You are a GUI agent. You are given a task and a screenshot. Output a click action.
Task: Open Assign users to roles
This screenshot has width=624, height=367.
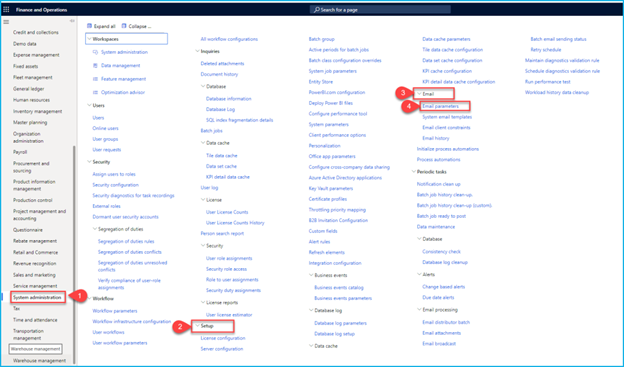pyautogui.click(x=114, y=174)
